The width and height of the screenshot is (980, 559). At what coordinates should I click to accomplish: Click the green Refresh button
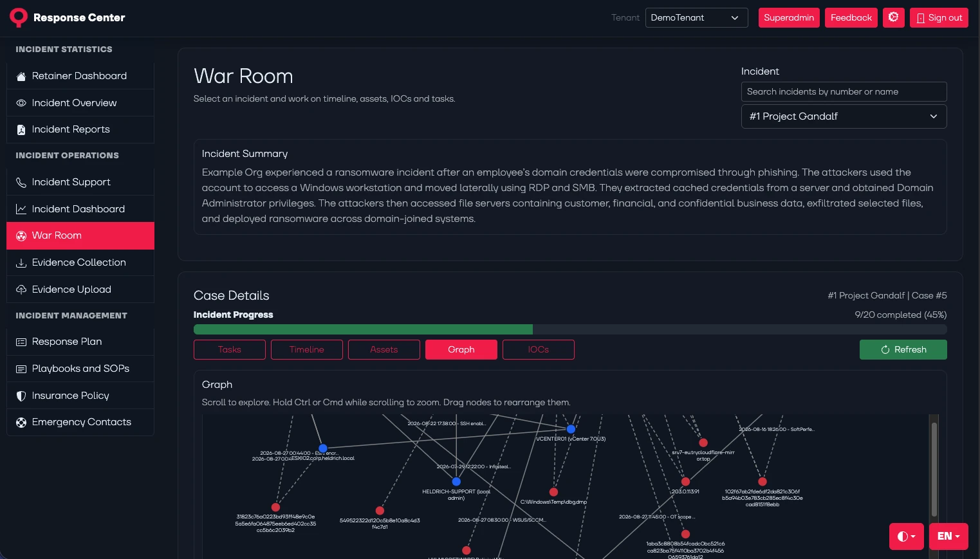click(903, 349)
